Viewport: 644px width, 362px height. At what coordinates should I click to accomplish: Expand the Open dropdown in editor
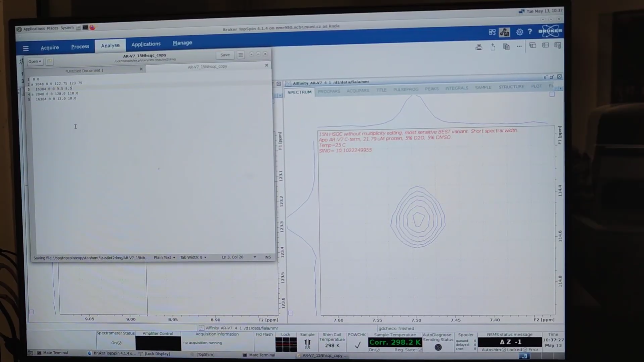click(x=35, y=61)
